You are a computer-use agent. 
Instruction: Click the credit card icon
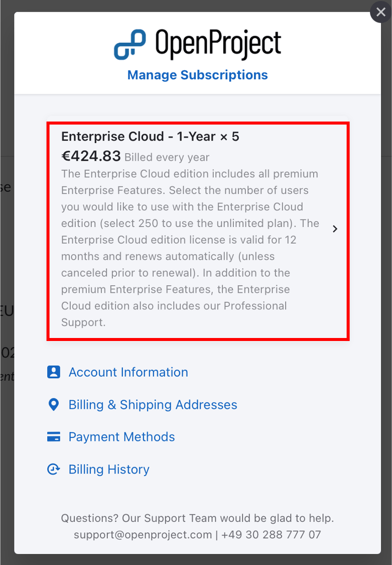53,437
